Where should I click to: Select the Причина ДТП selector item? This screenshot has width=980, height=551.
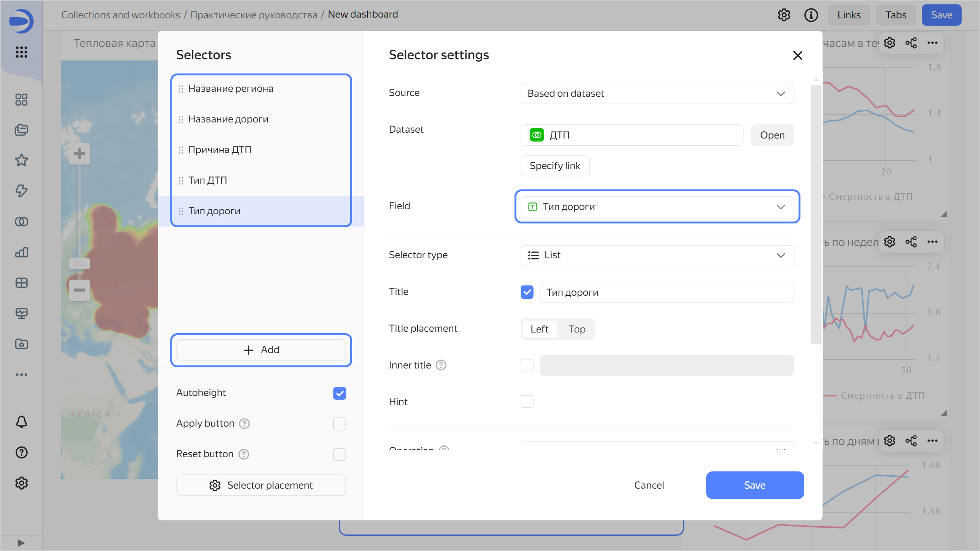[220, 150]
